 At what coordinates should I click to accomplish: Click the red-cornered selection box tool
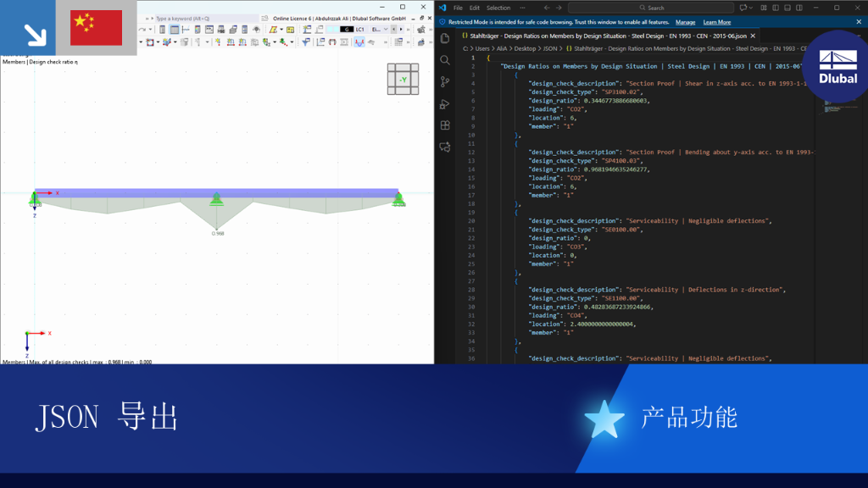(x=150, y=42)
